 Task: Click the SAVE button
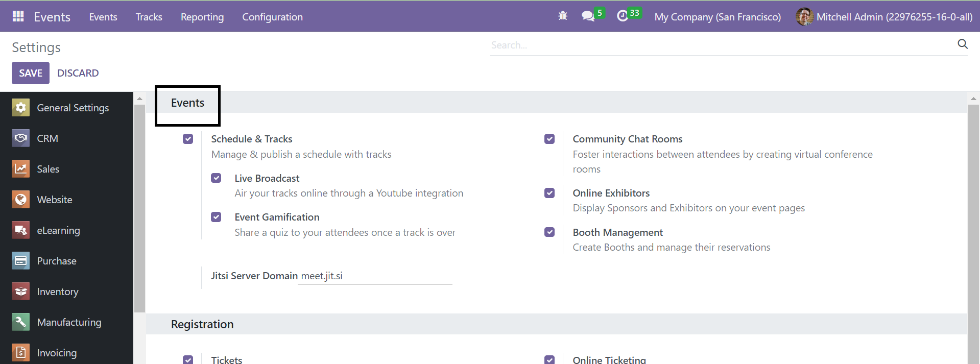31,73
